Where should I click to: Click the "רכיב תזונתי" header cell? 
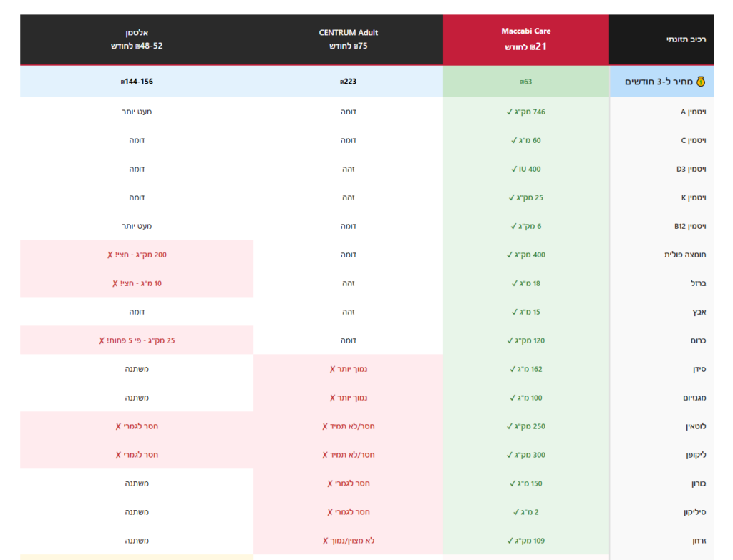(x=661, y=40)
